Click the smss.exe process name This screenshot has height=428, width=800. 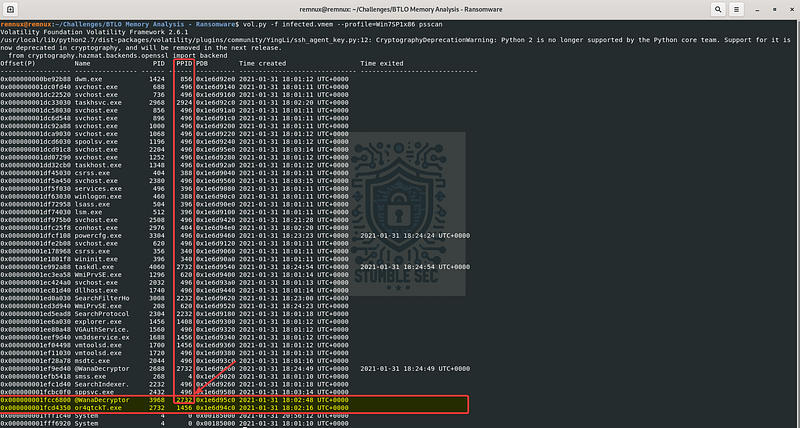pyautogui.click(x=90, y=376)
